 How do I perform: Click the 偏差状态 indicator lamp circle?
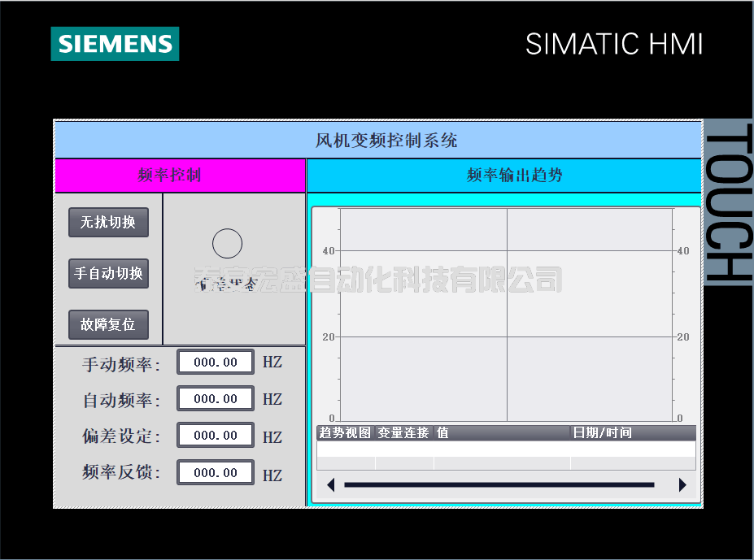pyautogui.click(x=226, y=242)
